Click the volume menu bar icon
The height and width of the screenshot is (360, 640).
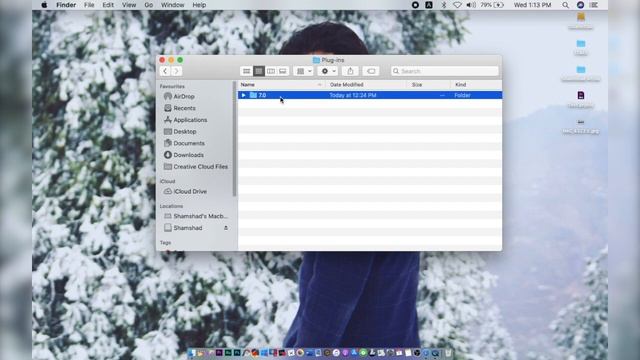pos(471,5)
